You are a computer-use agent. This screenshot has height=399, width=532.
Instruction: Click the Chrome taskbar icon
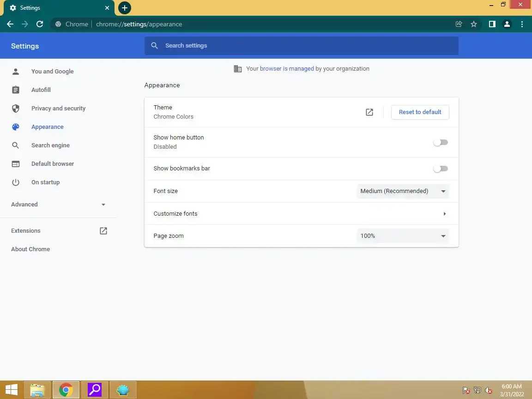pos(66,390)
